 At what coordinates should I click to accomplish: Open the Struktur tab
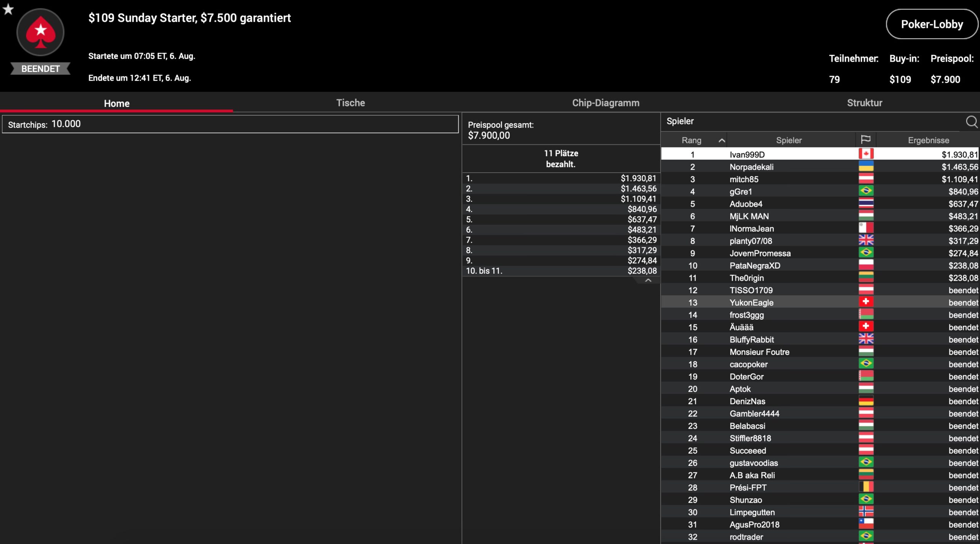pyautogui.click(x=864, y=103)
